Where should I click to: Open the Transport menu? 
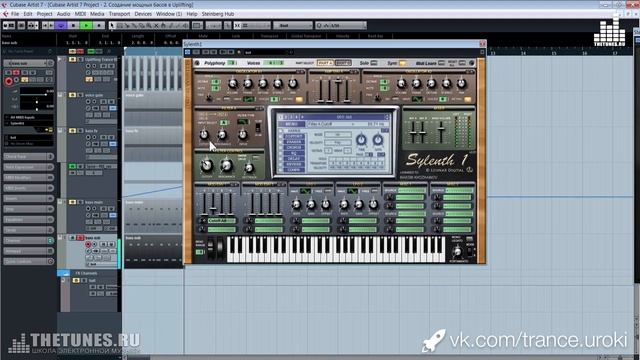(x=119, y=14)
